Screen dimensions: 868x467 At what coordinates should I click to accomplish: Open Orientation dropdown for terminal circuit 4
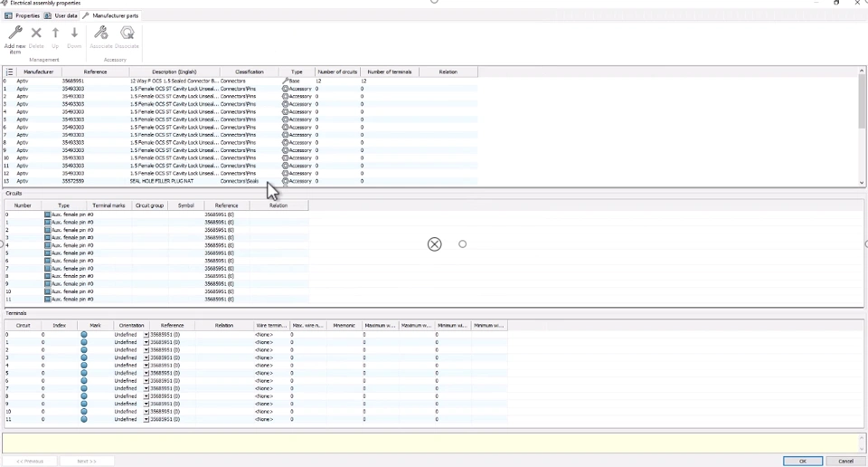146,366
